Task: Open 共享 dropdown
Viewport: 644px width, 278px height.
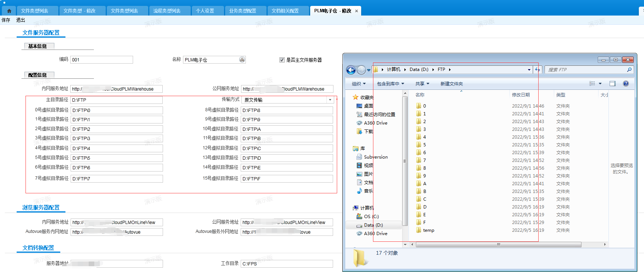Action: [422, 84]
